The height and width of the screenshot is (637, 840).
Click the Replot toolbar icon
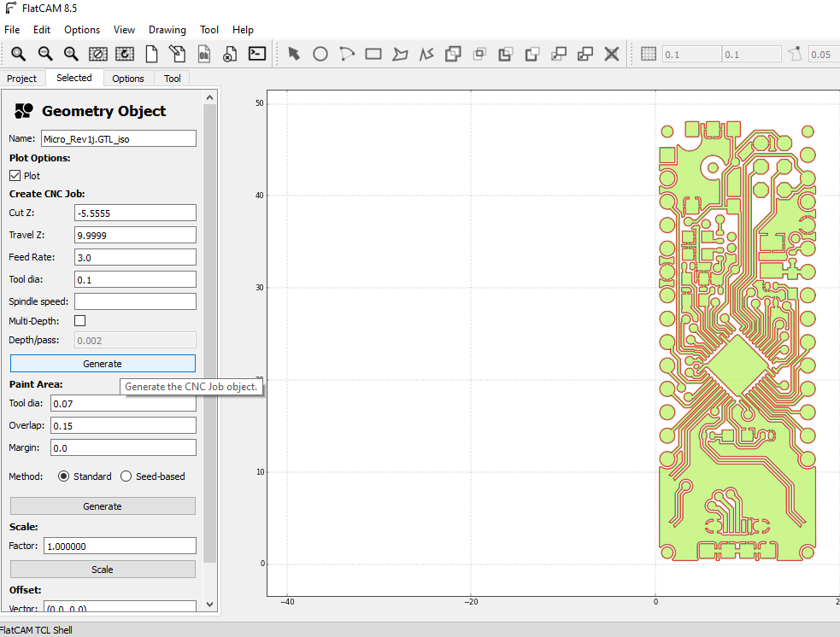pyautogui.click(x=124, y=54)
